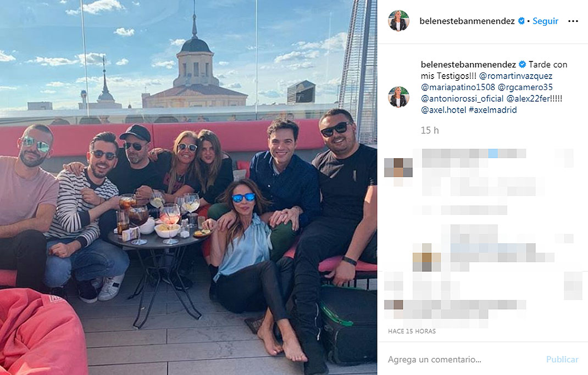This screenshot has width=588, height=375.
Task: Open the caption username belenestebanmenendez
Action: (468, 64)
